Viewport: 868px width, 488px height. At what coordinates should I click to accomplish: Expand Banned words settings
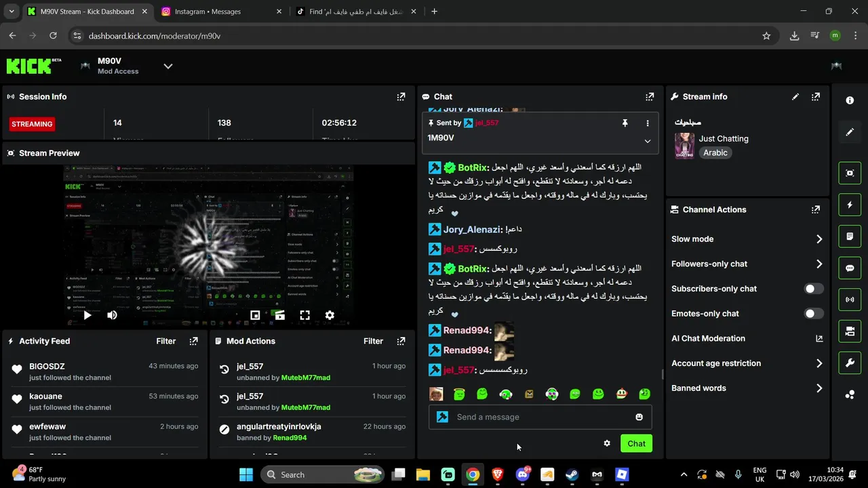(747, 388)
